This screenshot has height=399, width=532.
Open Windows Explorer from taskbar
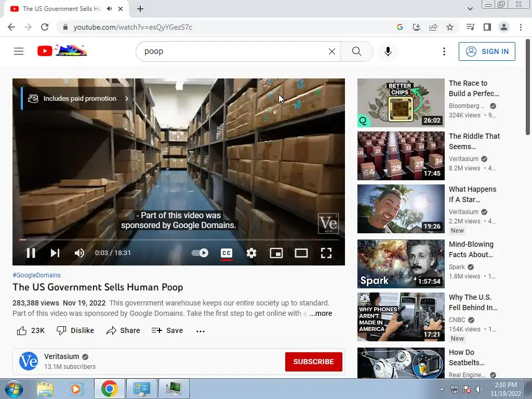45,389
